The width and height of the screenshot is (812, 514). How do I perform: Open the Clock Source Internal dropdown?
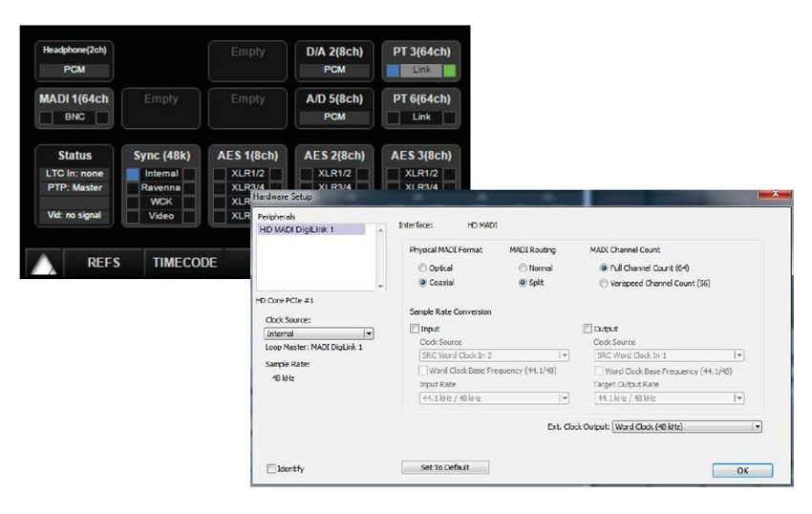click(318, 333)
